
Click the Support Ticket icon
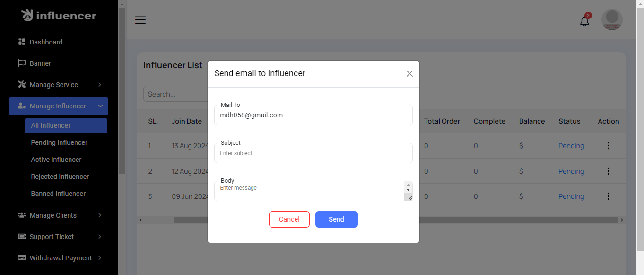pos(22,237)
